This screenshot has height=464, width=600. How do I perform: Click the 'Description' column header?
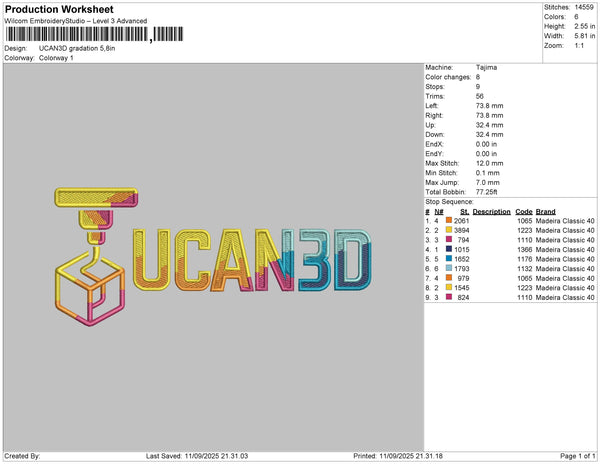[491, 212]
